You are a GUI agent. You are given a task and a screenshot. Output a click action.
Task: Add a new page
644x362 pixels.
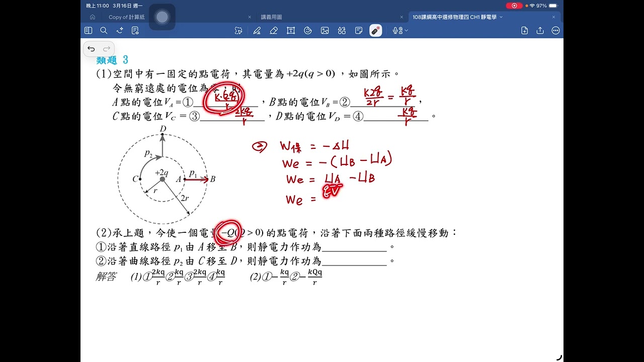coord(524,31)
